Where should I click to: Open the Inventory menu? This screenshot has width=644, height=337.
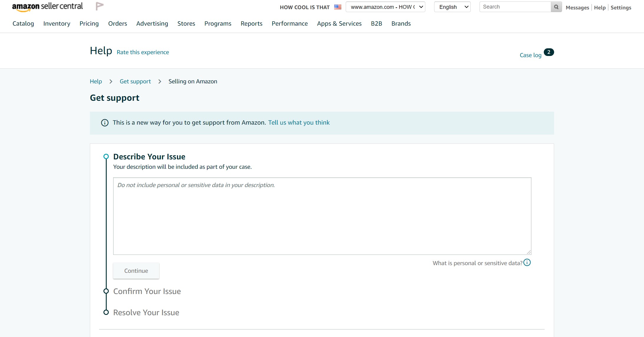tap(57, 24)
